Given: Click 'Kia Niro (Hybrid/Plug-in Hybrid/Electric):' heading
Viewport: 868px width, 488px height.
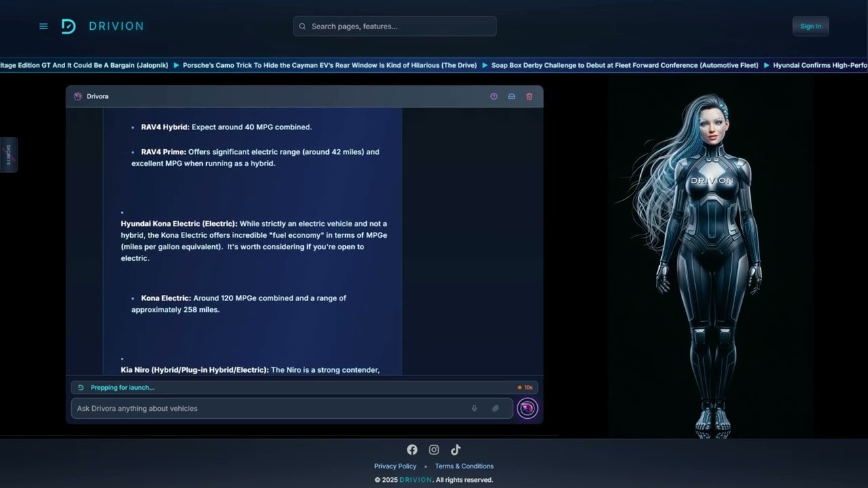Looking at the screenshot, I should (195, 370).
